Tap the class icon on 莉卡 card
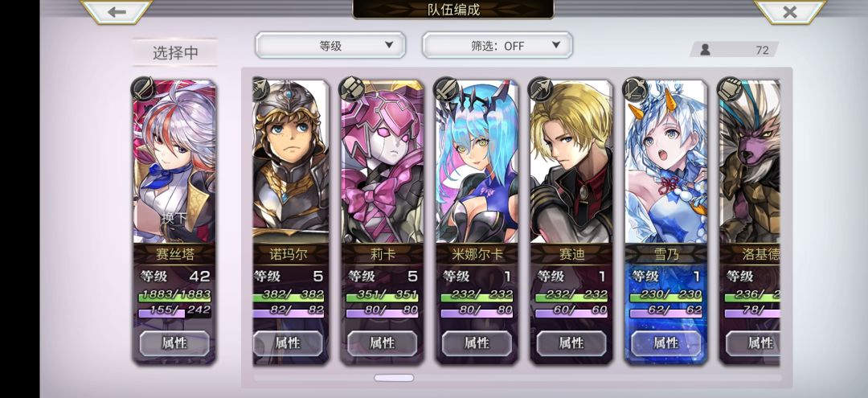Screen dimensions: 868x398 351,88
